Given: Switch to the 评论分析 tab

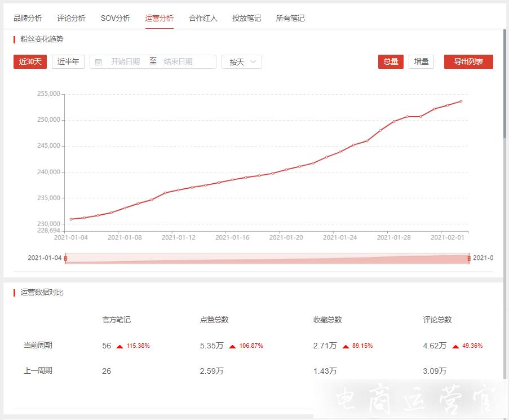Looking at the screenshot, I should tap(72, 18).
